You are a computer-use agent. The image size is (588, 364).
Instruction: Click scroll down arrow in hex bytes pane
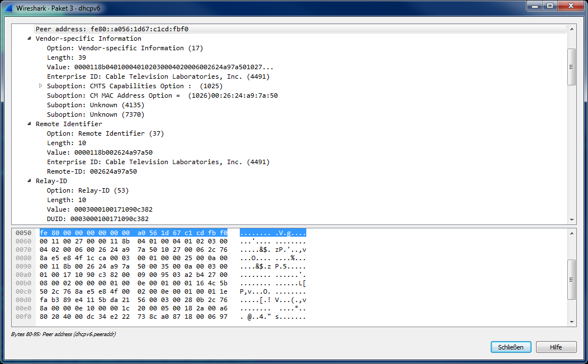pyautogui.click(x=571, y=322)
